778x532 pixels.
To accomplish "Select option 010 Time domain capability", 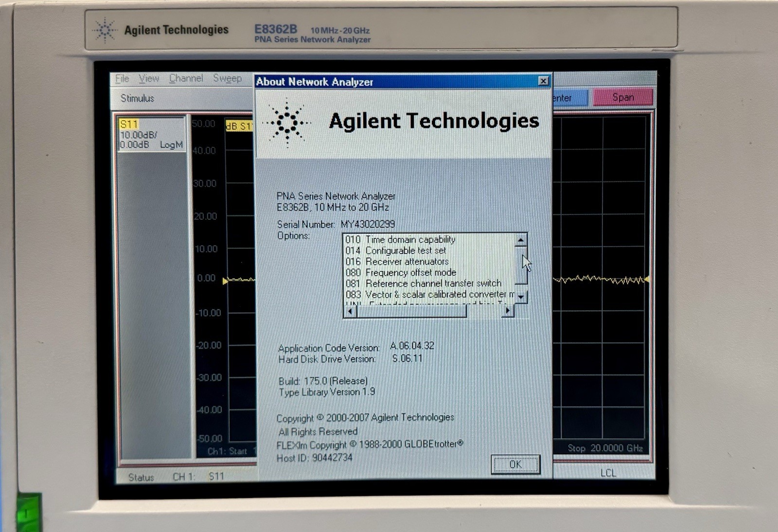I will click(x=400, y=240).
